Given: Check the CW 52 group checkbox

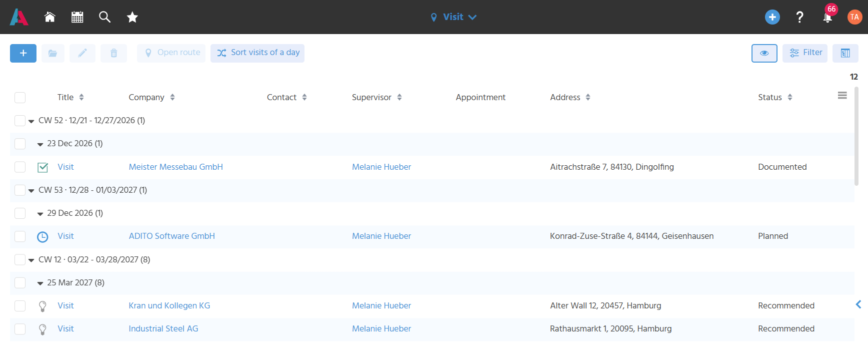Looking at the screenshot, I should click(x=20, y=121).
